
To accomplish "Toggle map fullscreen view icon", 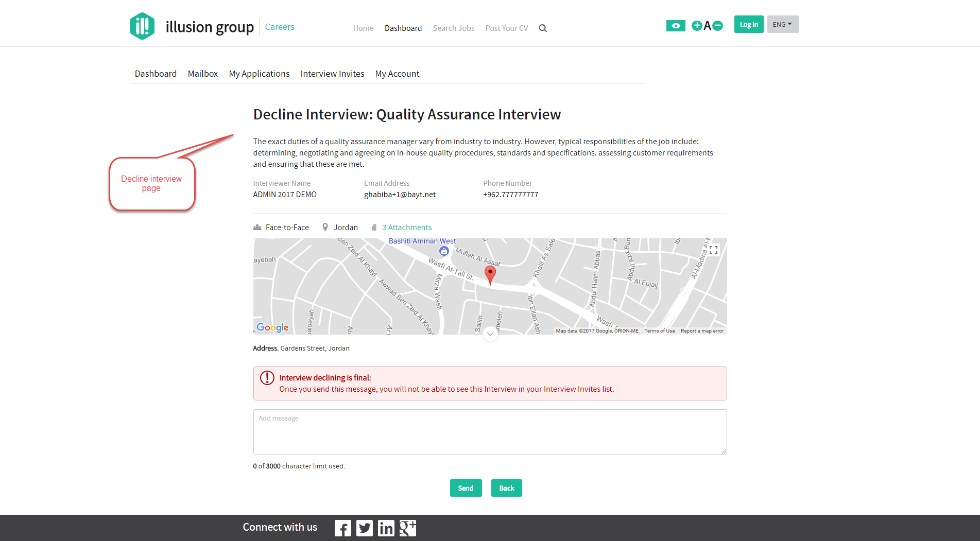I will point(713,250).
